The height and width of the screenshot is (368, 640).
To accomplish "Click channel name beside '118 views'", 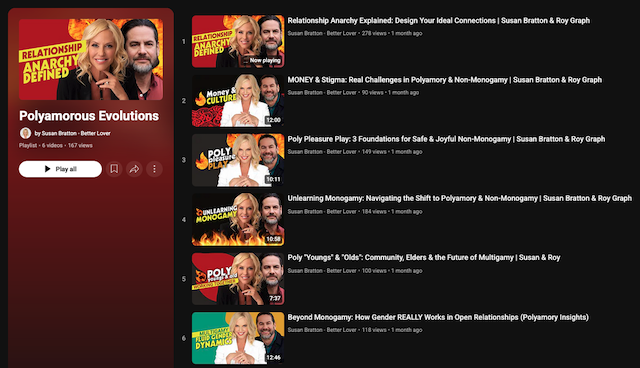I will click(322, 330).
